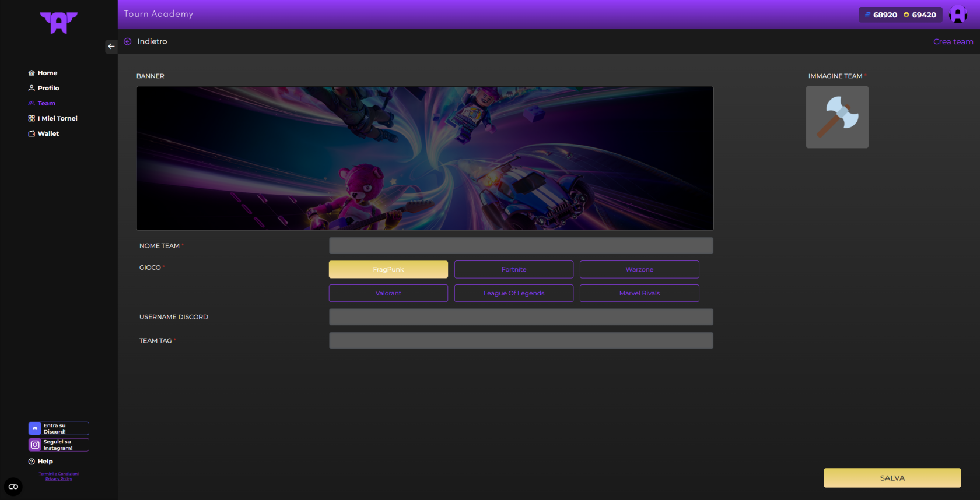Open the Discord invite button
The width and height of the screenshot is (980, 500).
coord(58,428)
